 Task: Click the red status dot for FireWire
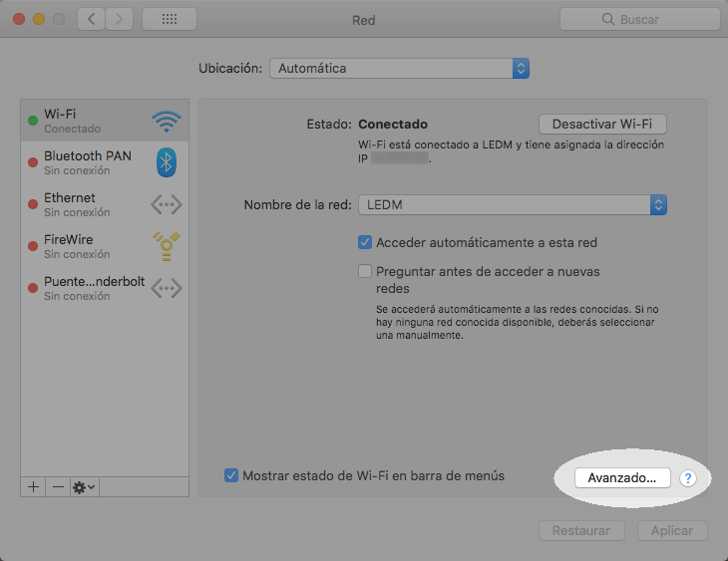33,246
